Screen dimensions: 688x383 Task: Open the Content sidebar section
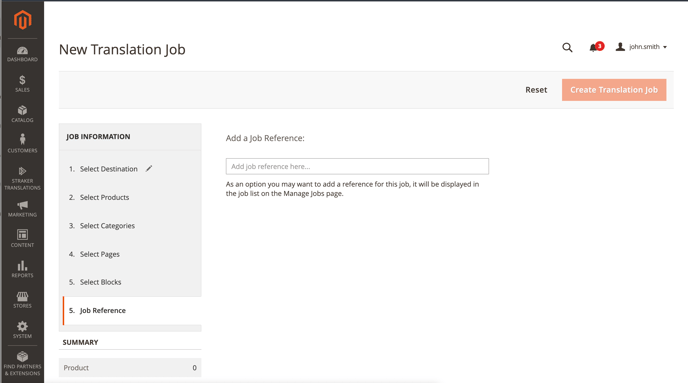coord(22,239)
